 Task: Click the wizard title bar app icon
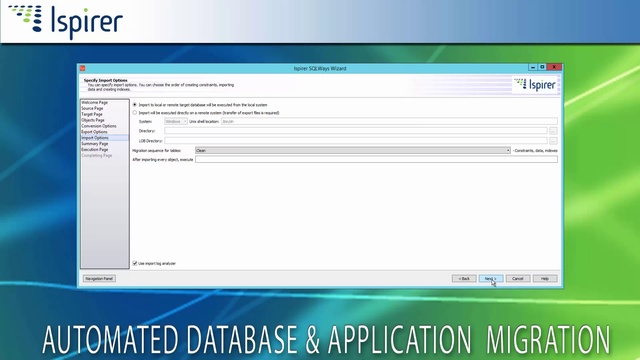82,68
